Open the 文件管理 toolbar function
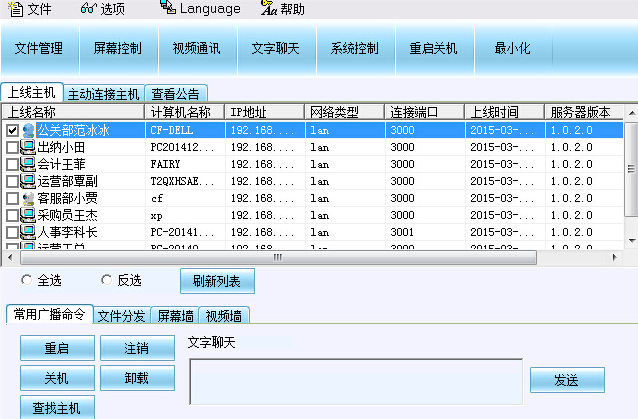This screenshot has width=638, height=419. pyautogui.click(x=39, y=48)
